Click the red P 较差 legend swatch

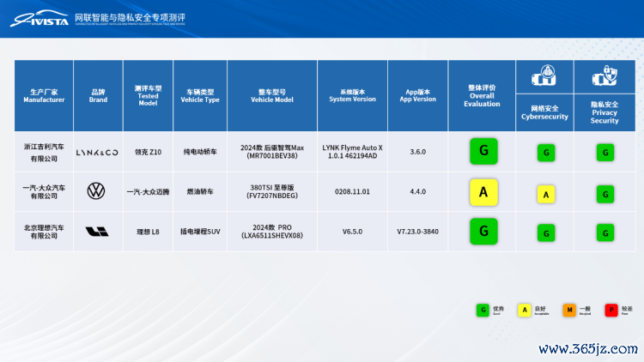point(611,310)
